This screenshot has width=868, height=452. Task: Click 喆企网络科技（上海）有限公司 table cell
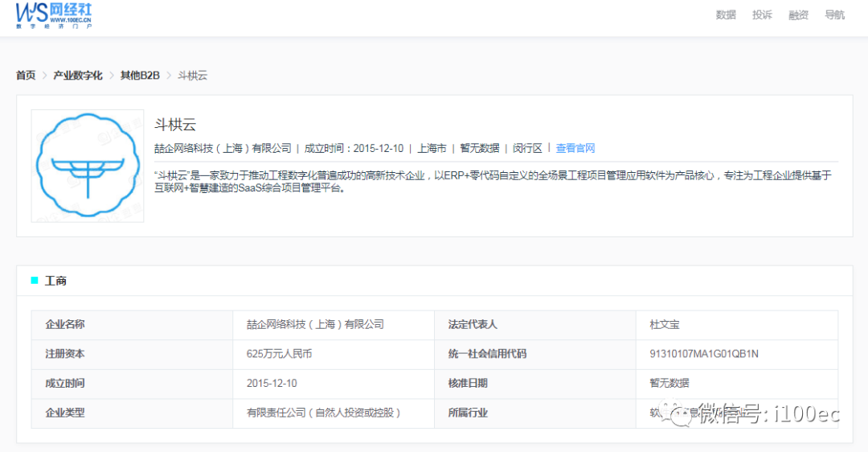pos(334,325)
